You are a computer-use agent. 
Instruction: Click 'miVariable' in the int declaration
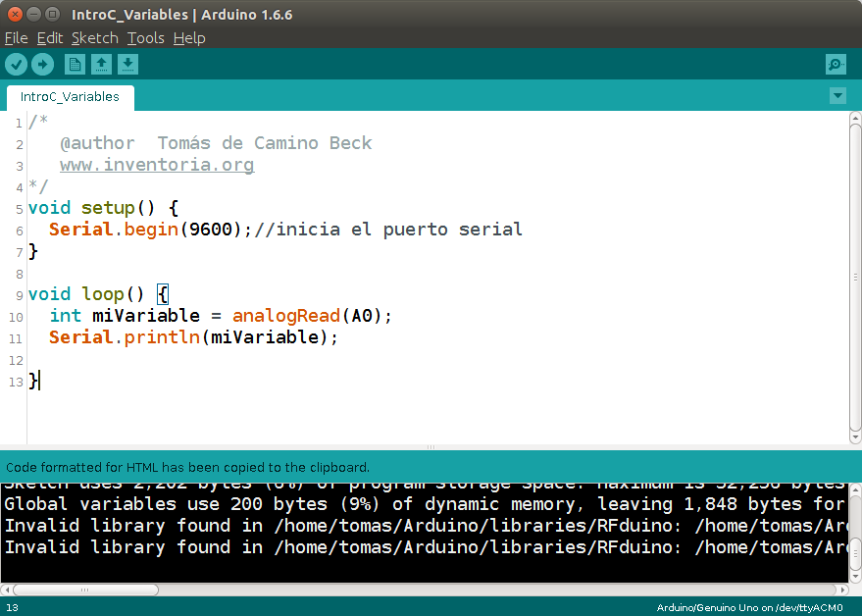[x=146, y=316]
